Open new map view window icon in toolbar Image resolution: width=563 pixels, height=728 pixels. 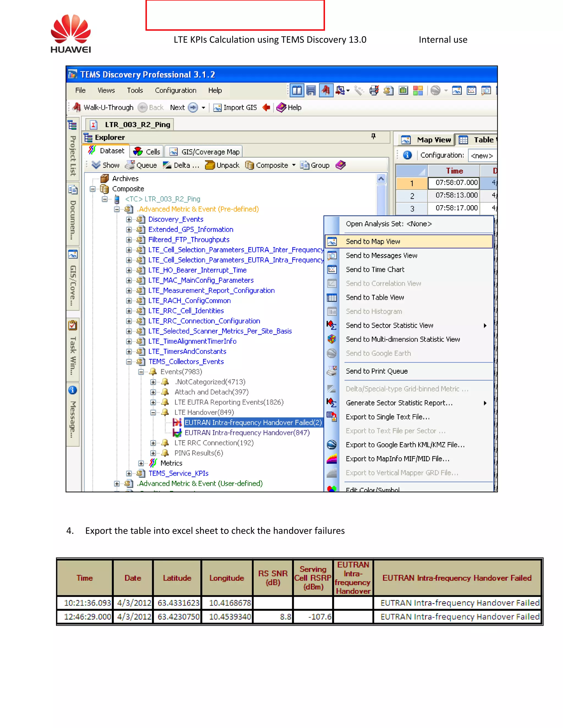coord(457,90)
